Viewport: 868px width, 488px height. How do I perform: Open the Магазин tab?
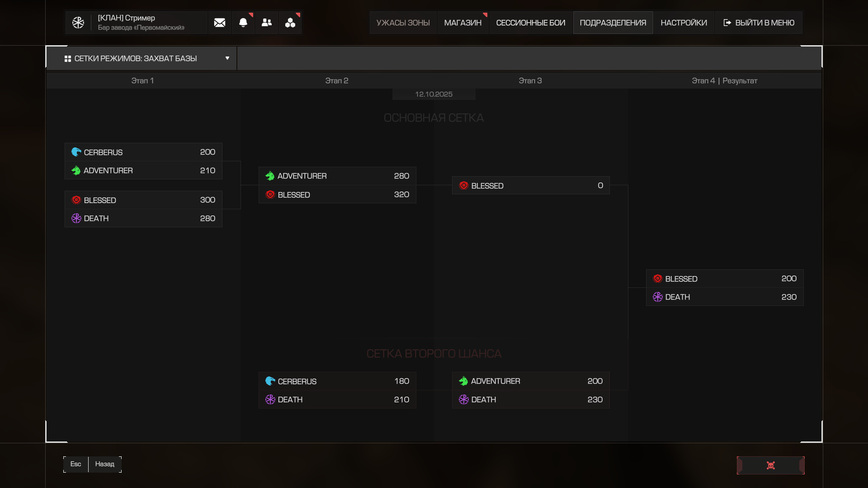[x=463, y=23]
